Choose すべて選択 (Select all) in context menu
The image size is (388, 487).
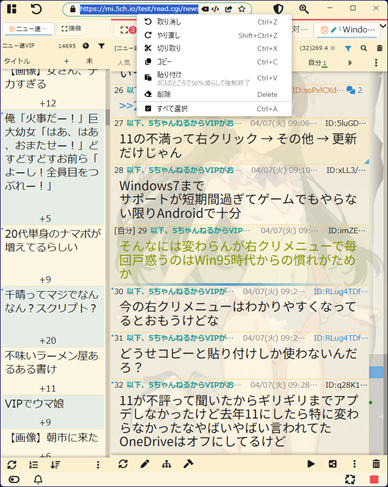[214, 109]
